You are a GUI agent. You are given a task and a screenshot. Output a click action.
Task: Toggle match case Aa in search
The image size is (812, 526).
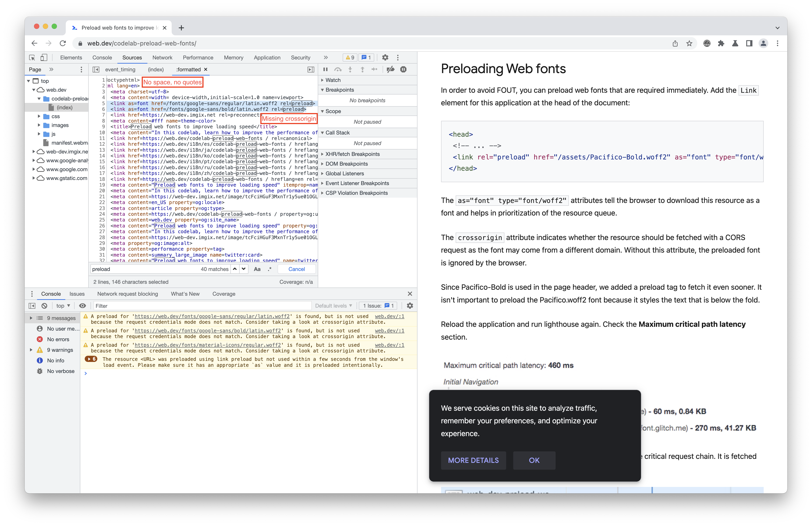point(257,269)
